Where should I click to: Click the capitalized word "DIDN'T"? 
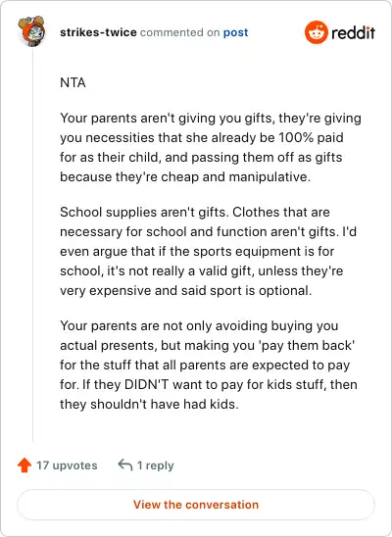pyautogui.click(x=147, y=384)
